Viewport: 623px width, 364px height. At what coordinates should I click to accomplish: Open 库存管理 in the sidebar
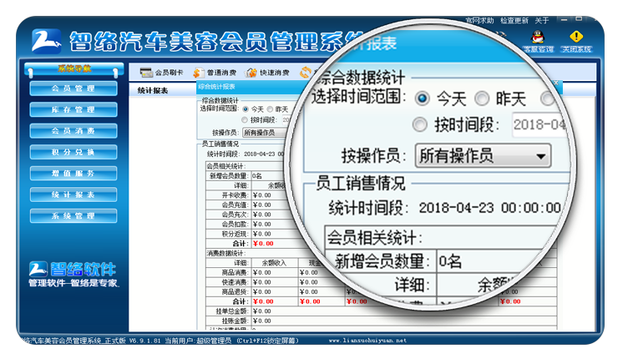pyautogui.click(x=73, y=109)
